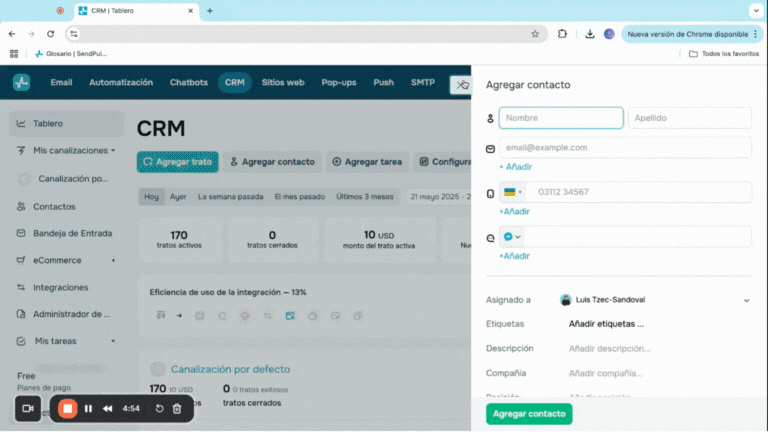Open the Chrome tab search dropdown
The image size is (768, 432).
756,10
